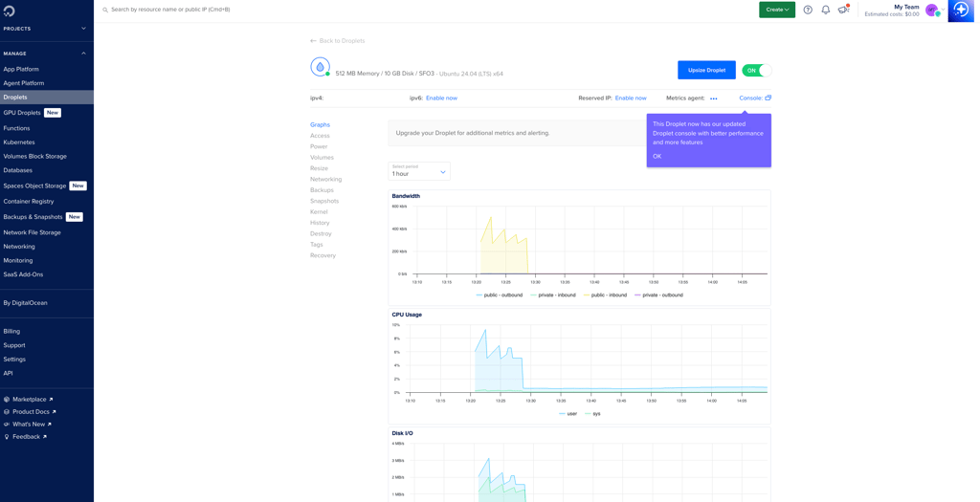
Task: Toggle the public - inbound legend series
Action: pyautogui.click(x=605, y=295)
